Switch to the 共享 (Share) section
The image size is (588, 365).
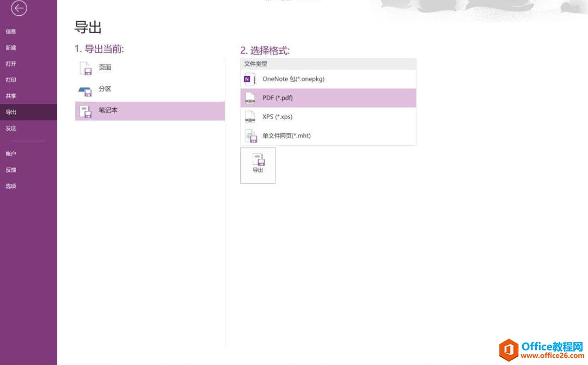click(12, 97)
